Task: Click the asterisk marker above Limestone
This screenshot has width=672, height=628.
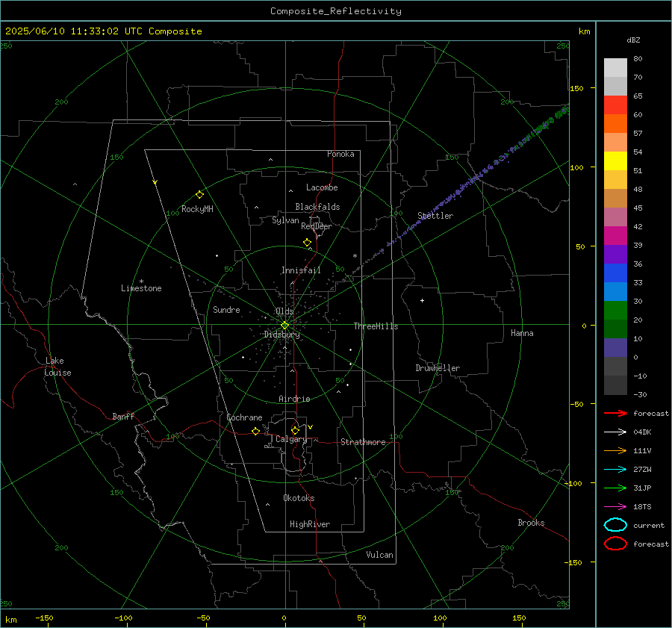Action: [141, 282]
